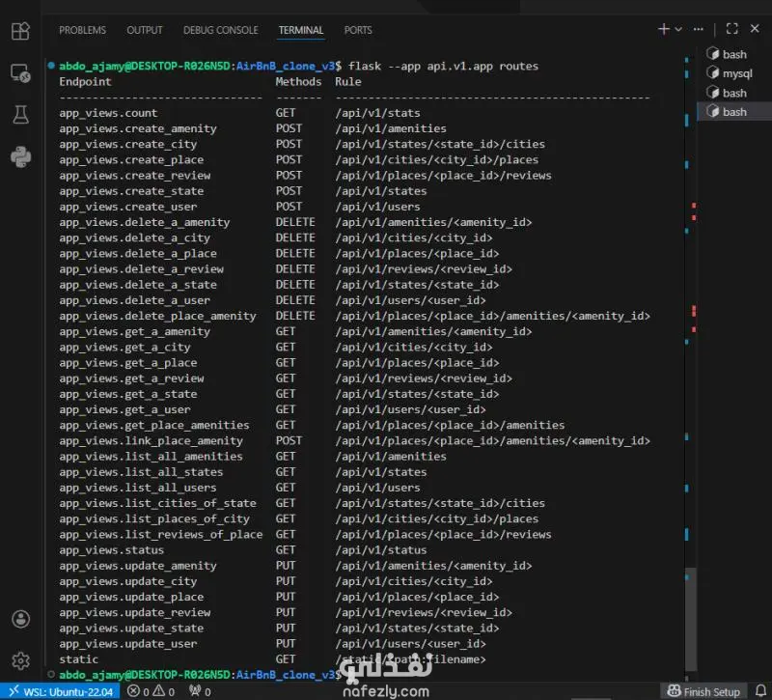Image resolution: width=772 pixels, height=700 pixels.
Task: Open Remote Explorer in activity bar
Action: tap(20, 73)
